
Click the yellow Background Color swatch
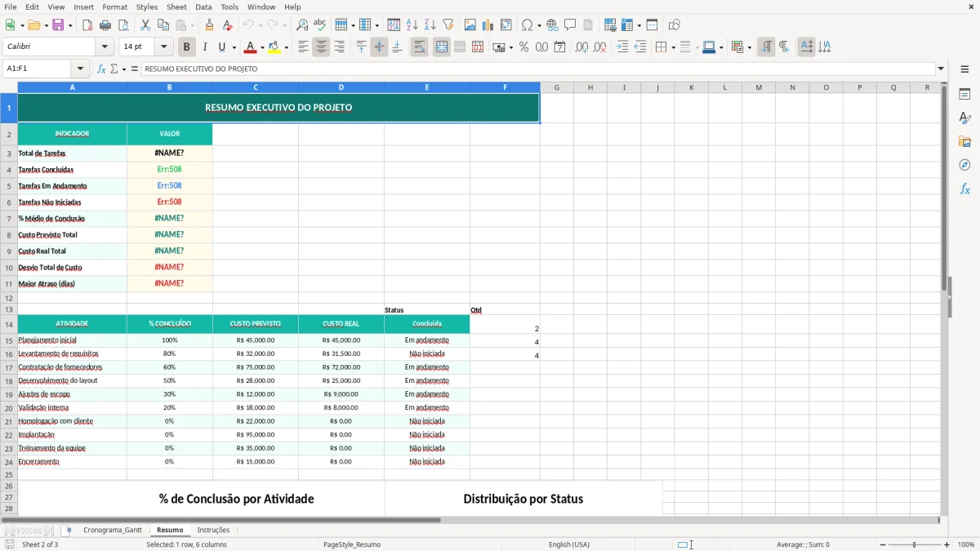click(274, 47)
